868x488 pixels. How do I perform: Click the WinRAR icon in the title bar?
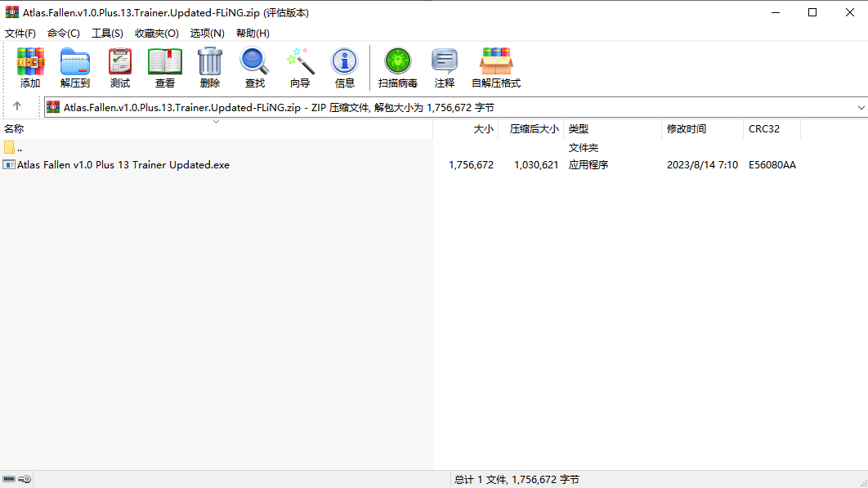pos(11,12)
